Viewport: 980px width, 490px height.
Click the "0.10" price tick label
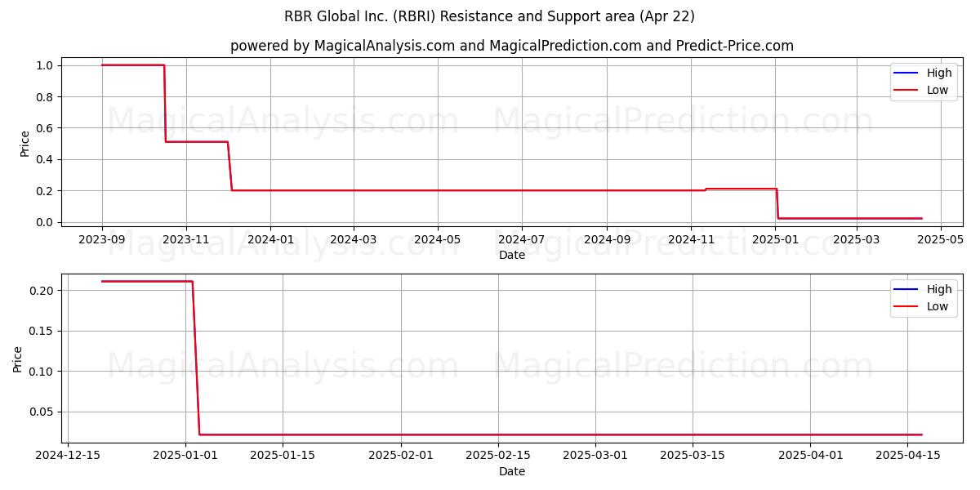click(x=42, y=372)
